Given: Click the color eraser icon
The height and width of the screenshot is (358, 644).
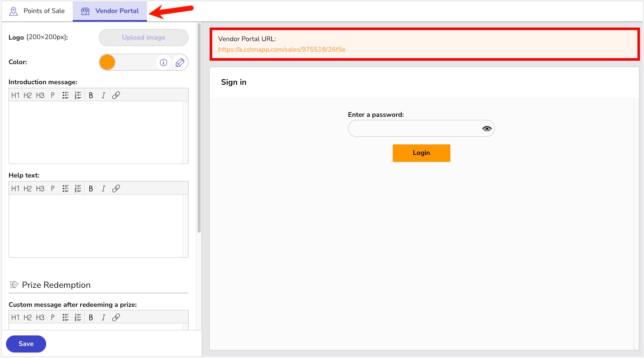Looking at the screenshot, I should [180, 63].
